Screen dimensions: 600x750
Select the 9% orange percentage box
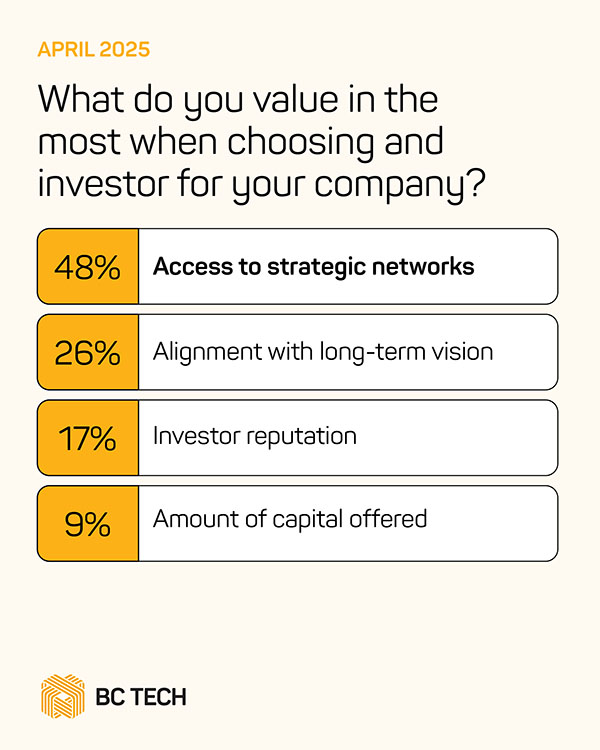click(x=88, y=523)
